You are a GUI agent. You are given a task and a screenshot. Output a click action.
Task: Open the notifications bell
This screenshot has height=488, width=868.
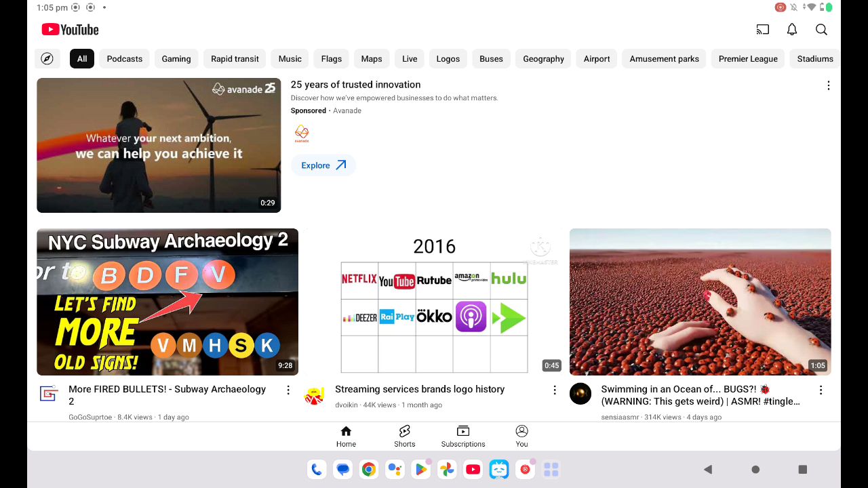click(792, 30)
